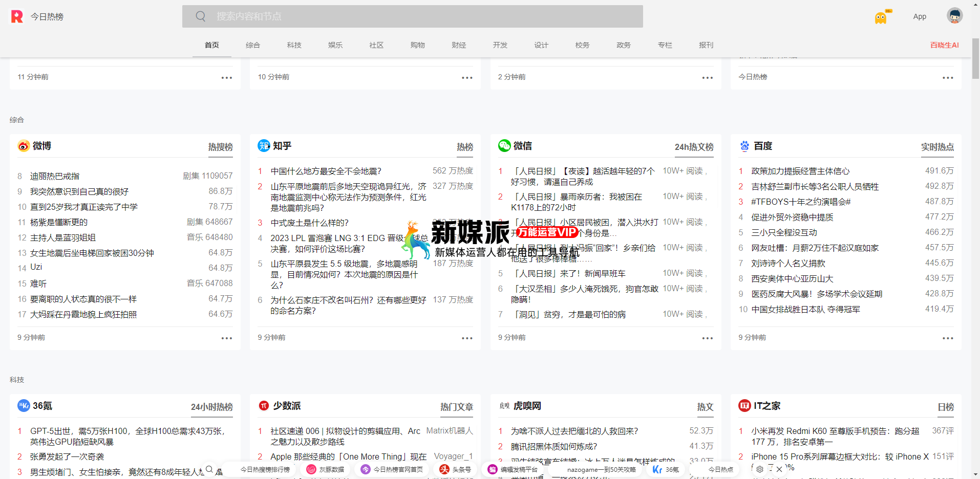The image size is (980, 479).
Task: Click the search magnifier icon
Action: 201,16
